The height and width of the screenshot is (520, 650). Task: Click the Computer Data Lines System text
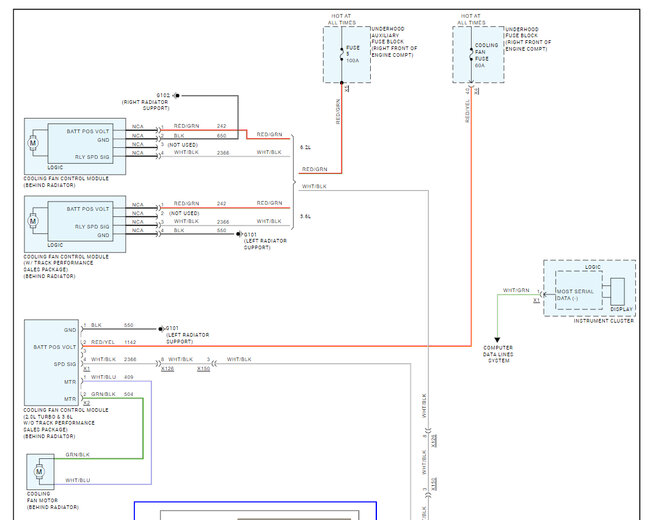[498, 354]
